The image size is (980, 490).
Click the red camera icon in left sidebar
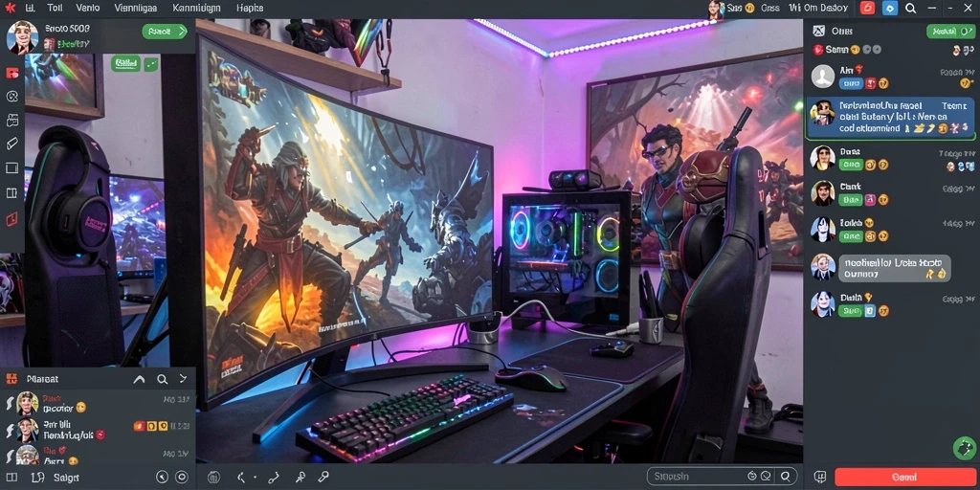[11, 73]
